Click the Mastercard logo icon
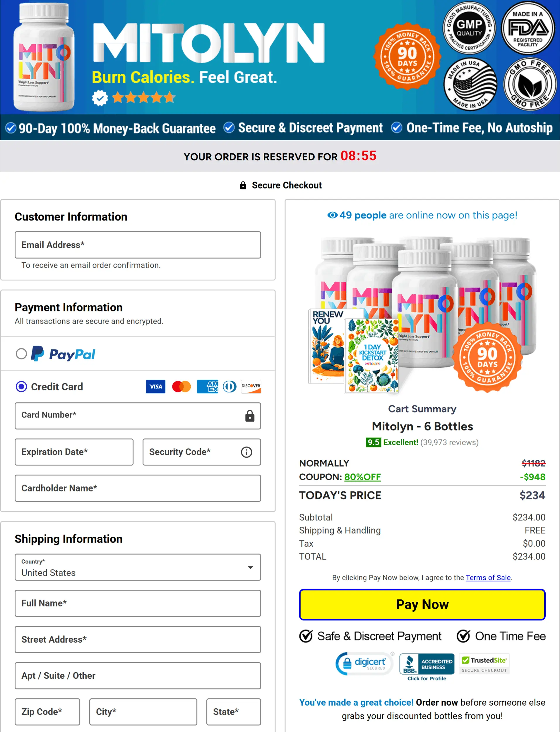 click(x=181, y=386)
